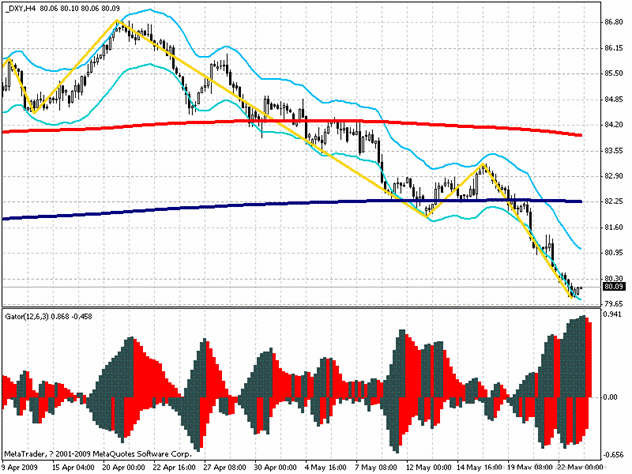The width and height of the screenshot is (632, 474).
Task: Click the 7 May 08:00 time label
Action: pos(376,468)
